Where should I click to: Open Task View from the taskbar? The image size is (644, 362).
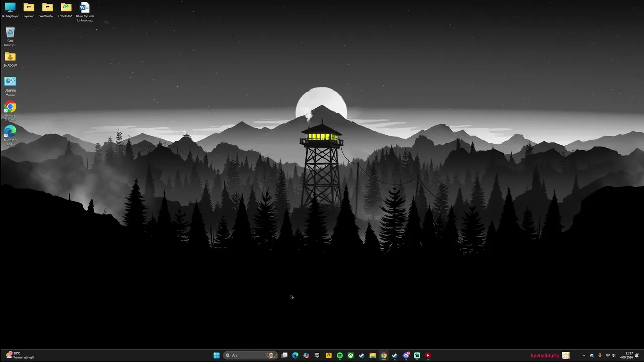(x=284, y=356)
